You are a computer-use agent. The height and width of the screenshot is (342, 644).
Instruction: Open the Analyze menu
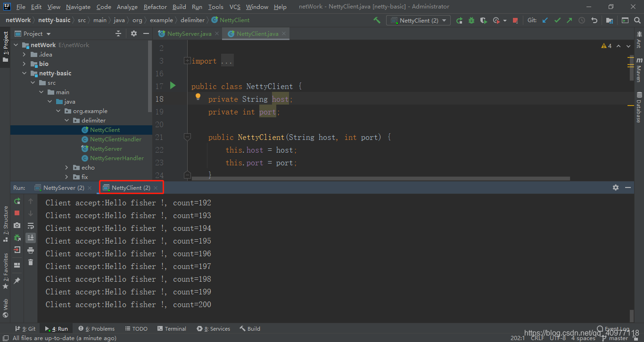[127, 7]
